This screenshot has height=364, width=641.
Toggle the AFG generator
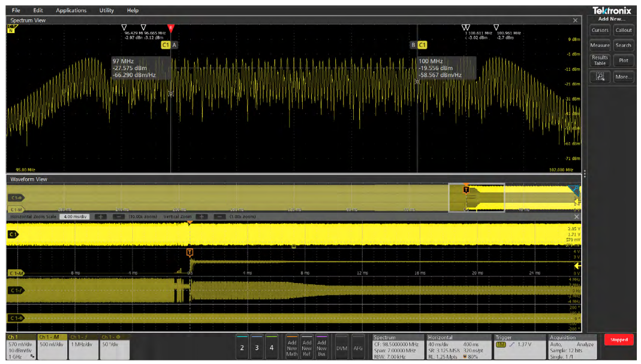point(358,347)
